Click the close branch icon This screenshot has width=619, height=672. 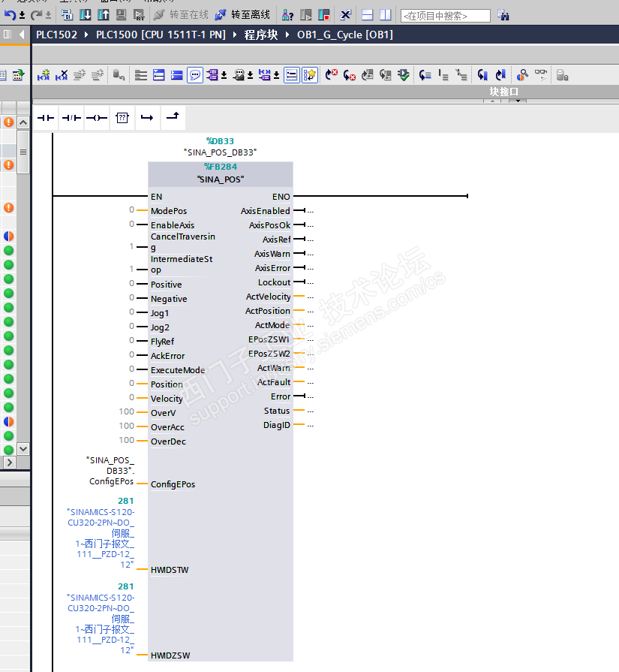tap(172, 118)
